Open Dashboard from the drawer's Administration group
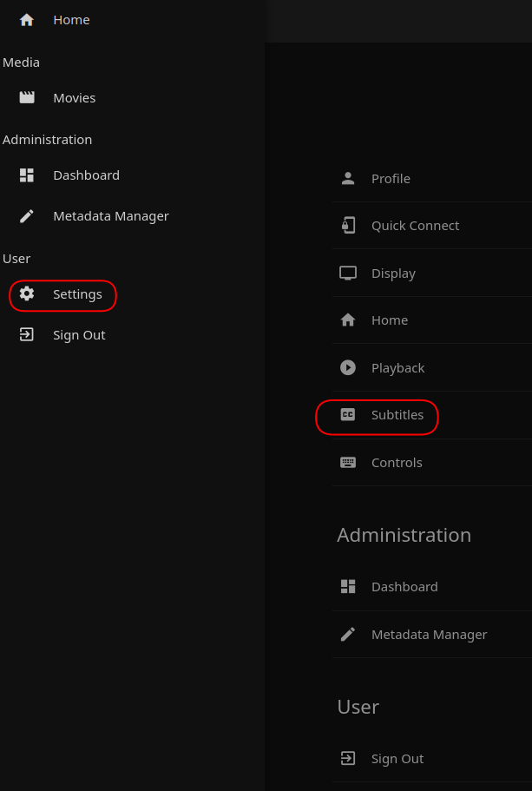The width and height of the screenshot is (532, 791). (86, 175)
